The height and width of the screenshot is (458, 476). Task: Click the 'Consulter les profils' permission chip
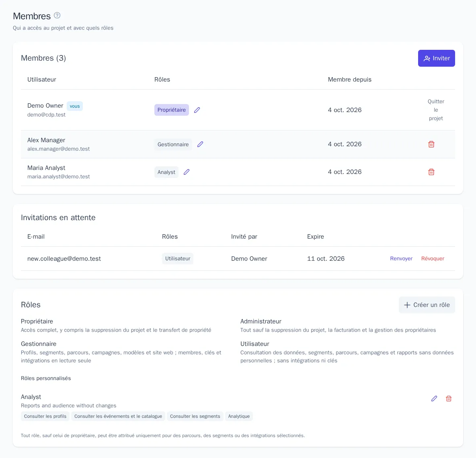click(x=45, y=416)
